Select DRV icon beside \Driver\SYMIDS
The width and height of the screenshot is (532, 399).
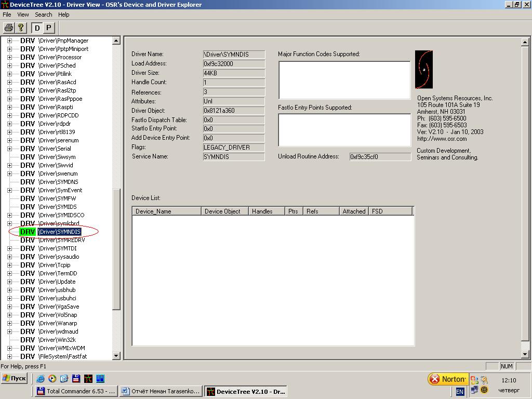(28, 207)
